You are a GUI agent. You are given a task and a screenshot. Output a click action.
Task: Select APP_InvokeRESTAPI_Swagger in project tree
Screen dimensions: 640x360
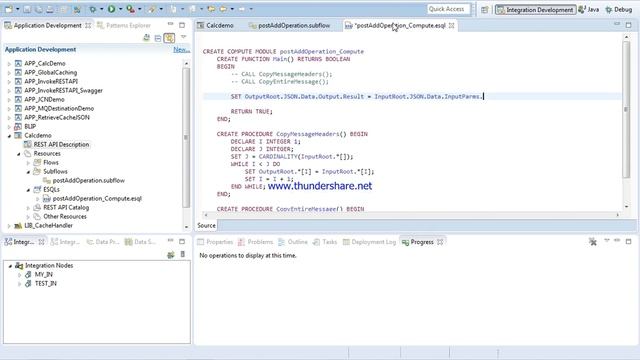pyautogui.click(x=63, y=90)
